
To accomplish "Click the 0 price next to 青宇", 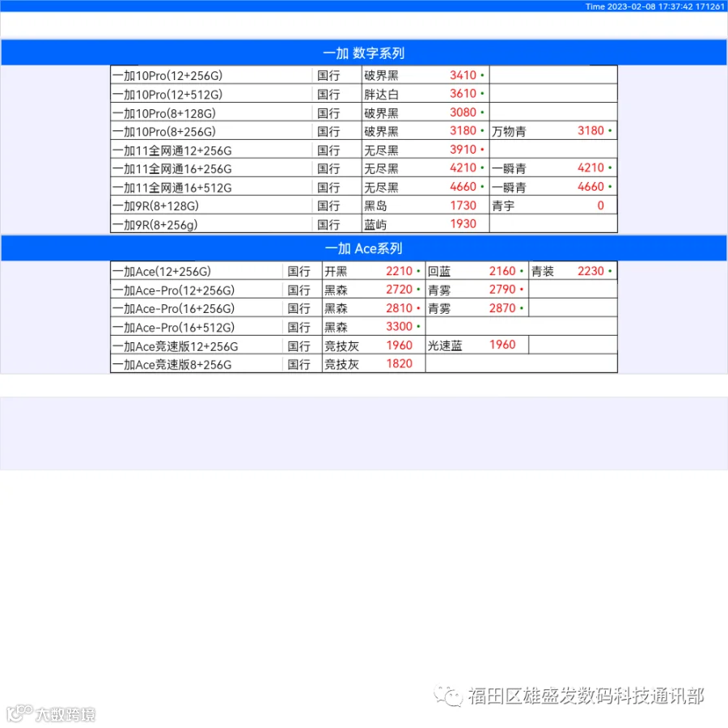I will pos(600,205).
